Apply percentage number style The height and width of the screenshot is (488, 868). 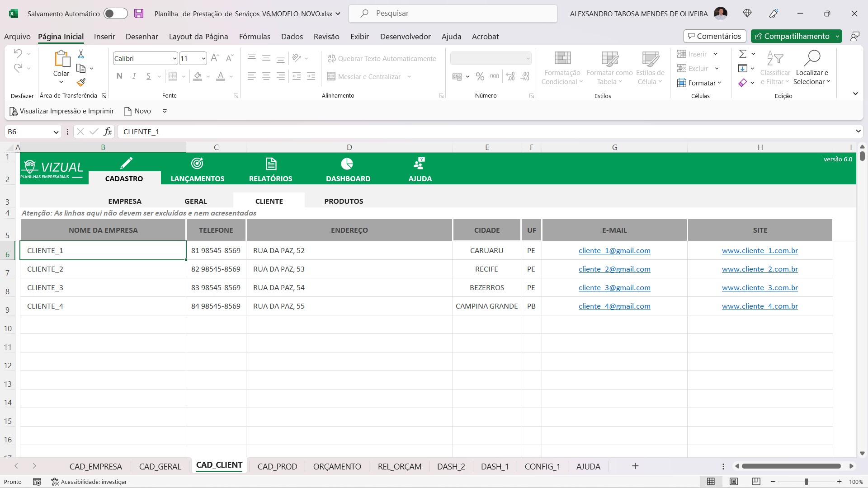point(480,76)
